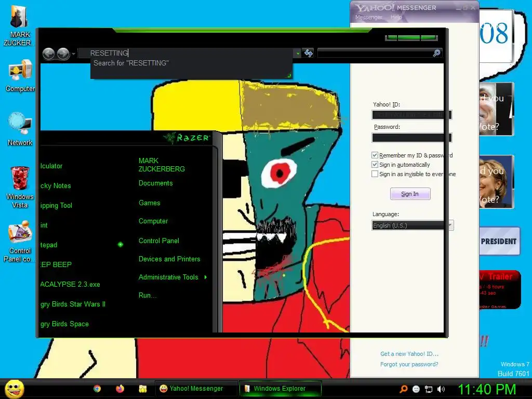532x399 pixels.
Task: Click the magnifier icon in Explorer search box
Action: 436,53
